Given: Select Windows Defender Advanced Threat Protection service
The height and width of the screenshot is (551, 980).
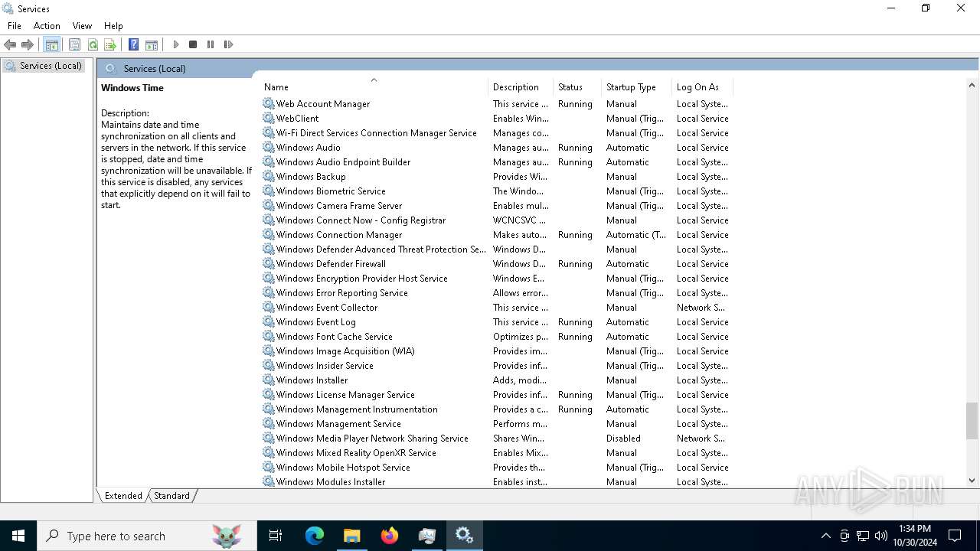Looking at the screenshot, I should 496,249.
